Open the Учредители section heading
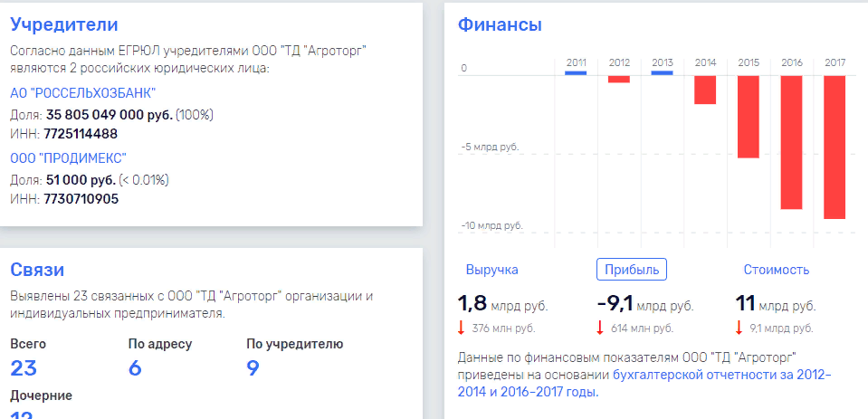This screenshot has height=419, width=868. (x=64, y=25)
